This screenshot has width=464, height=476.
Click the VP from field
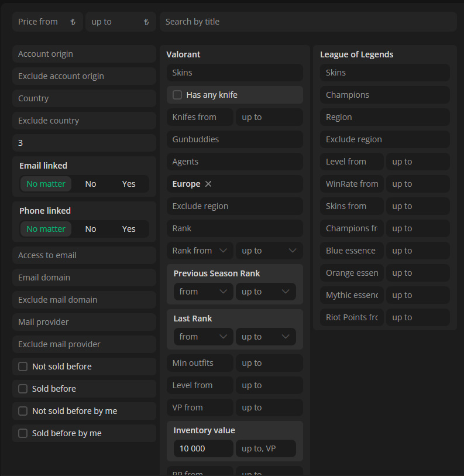point(200,407)
